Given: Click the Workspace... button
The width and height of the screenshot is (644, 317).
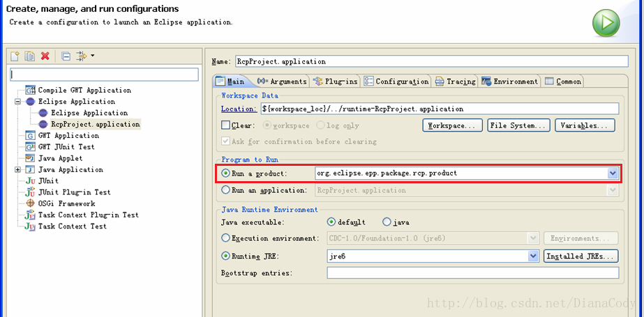Looking at the screenshot, I should click(x=452, y=125).
